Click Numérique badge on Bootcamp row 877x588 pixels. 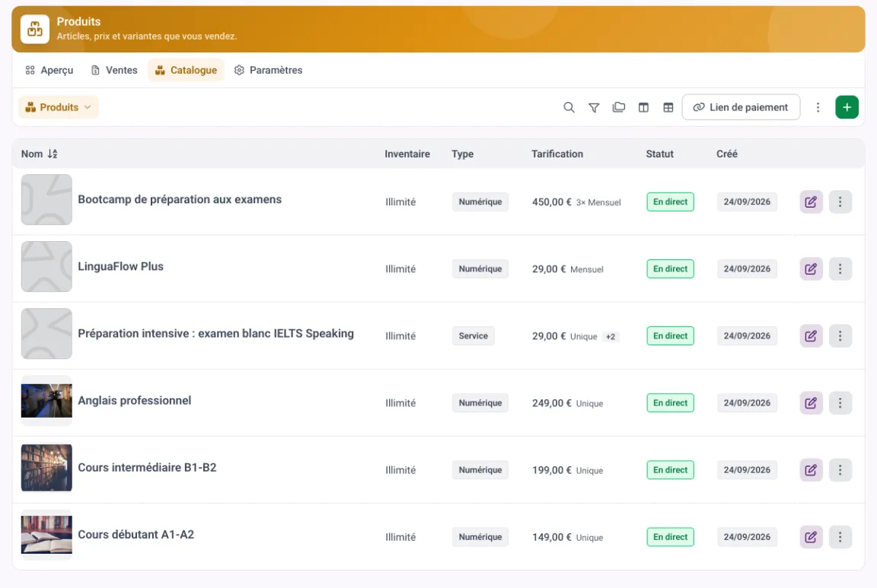pyautogui.click(x=480, y=202)
